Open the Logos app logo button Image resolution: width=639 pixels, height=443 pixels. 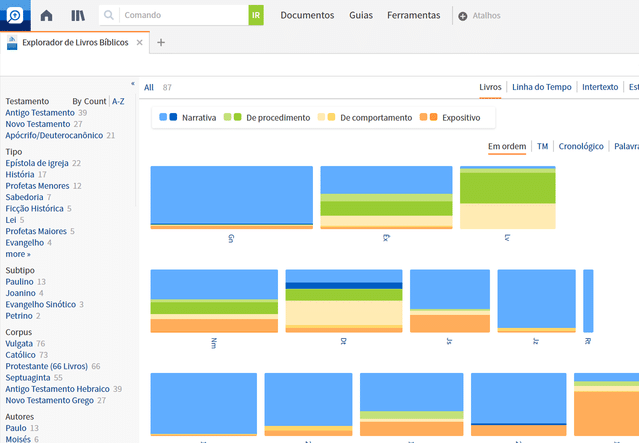(x=15, y=15)
